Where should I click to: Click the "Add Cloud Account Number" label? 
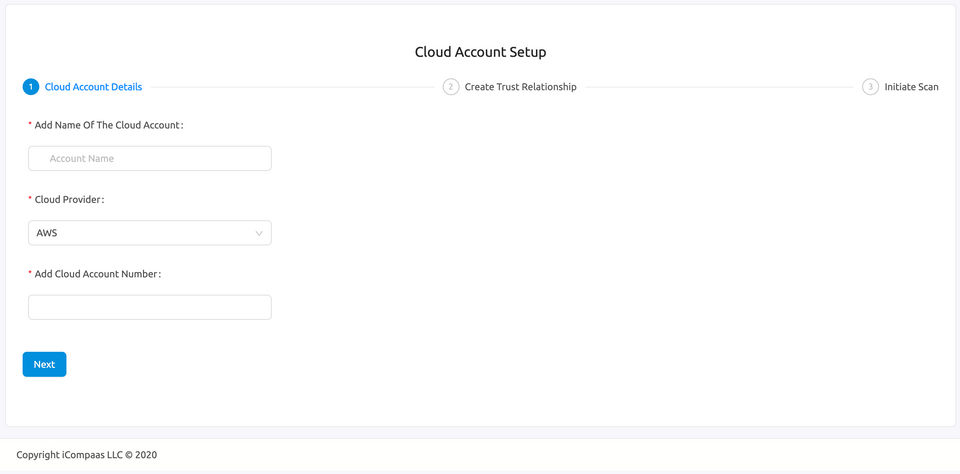(97, 273)
